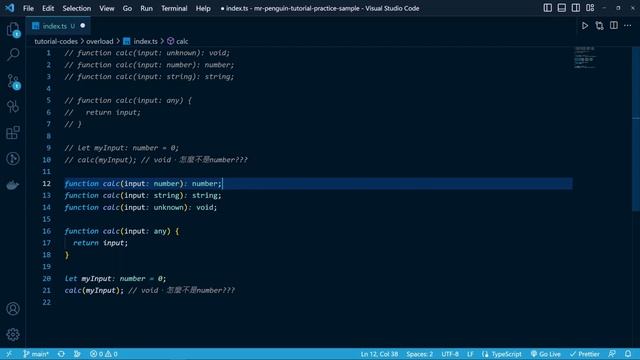Click the feedback/account icon in status bar
This screenshot has height=360, width=640.
(612, 354)
